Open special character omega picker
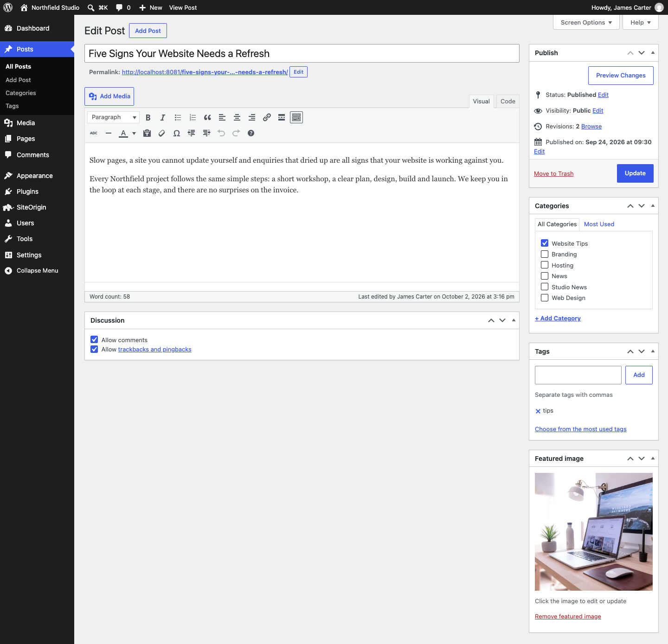Screen dimensions: 668x644 tap(177, 133)
